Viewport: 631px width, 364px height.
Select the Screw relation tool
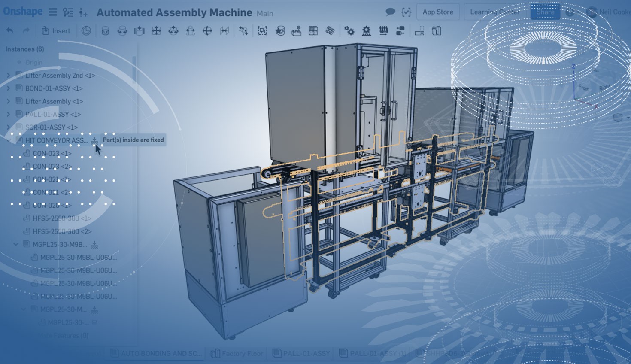click(x=383, y=31)
